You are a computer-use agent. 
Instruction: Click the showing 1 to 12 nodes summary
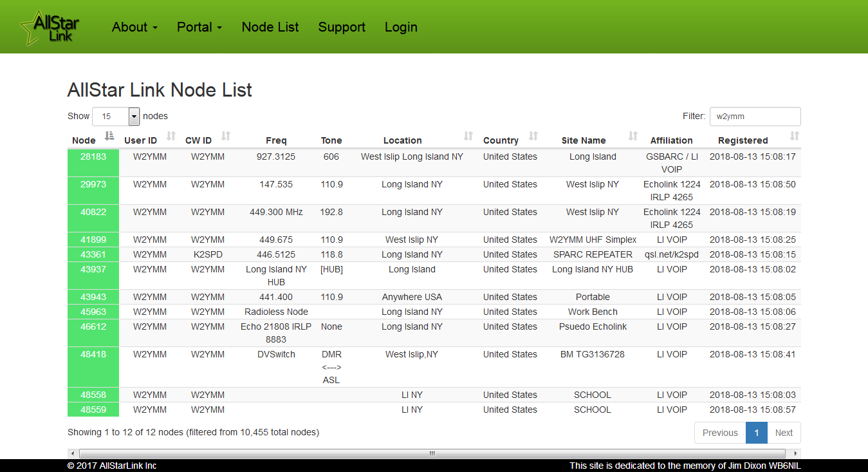pos(193,432)
